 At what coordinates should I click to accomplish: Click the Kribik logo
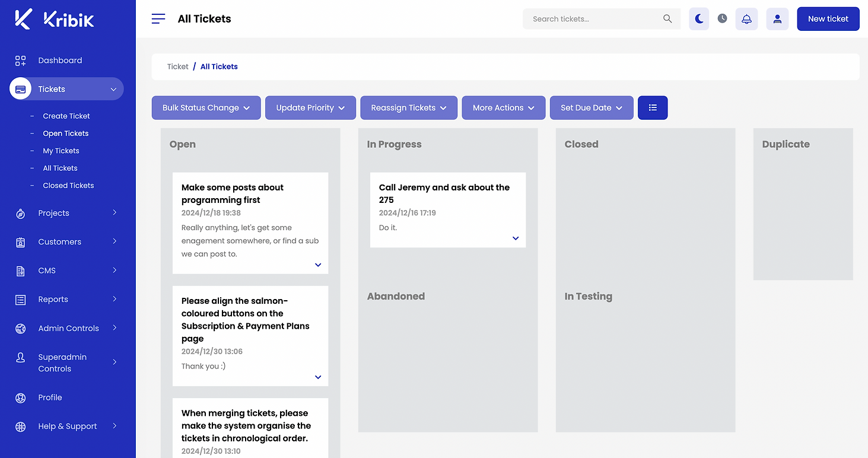pyautogui.click(x=55, y=19)
